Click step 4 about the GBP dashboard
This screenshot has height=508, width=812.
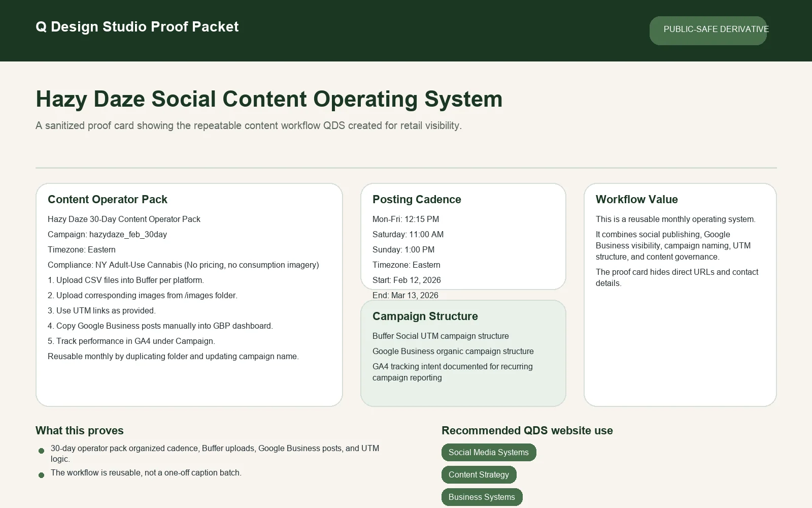(160, 326)
